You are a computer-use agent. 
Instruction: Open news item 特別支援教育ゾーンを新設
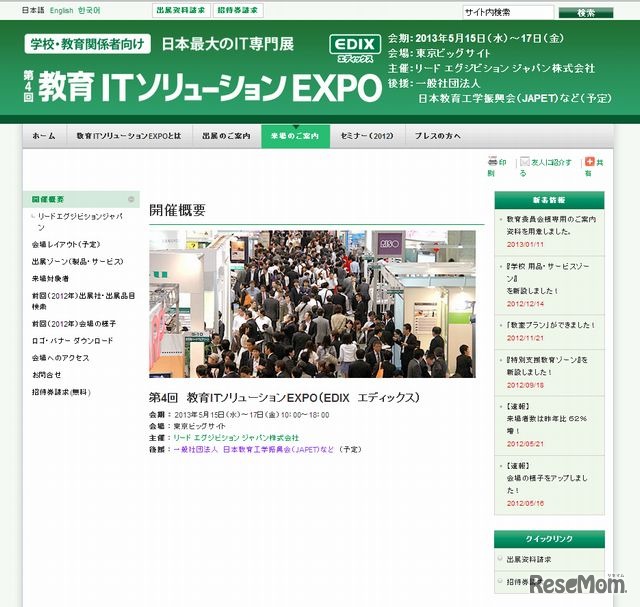point(547,366)
